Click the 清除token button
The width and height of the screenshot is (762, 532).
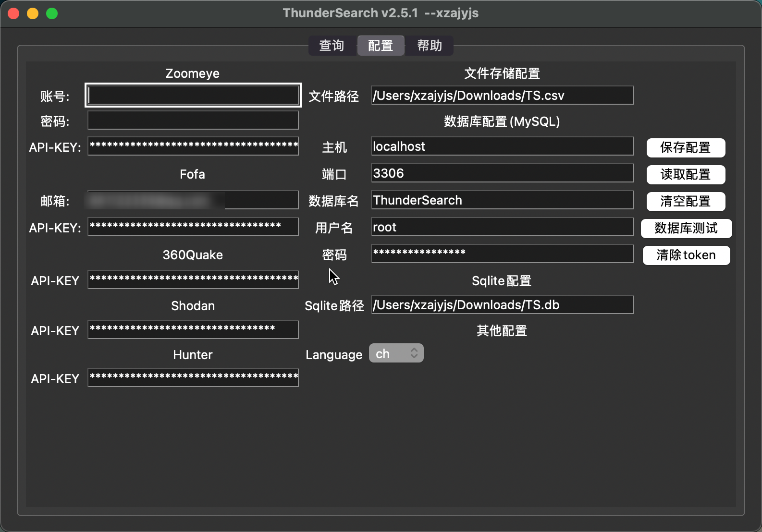click(686, 255)
